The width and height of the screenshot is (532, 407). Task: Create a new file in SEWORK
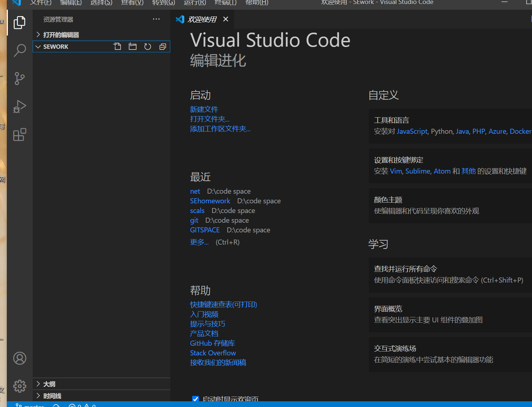[x=117, y=46]
